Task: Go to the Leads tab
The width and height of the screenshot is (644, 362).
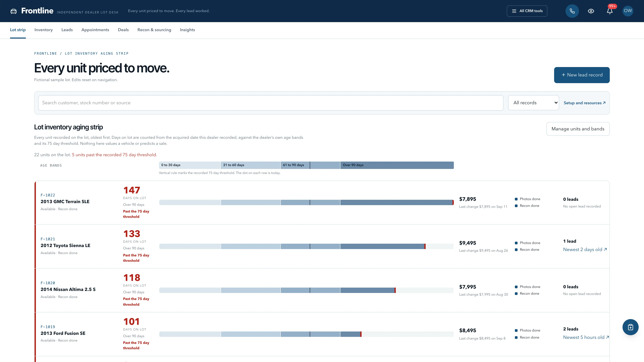Action: click(67, 30)
